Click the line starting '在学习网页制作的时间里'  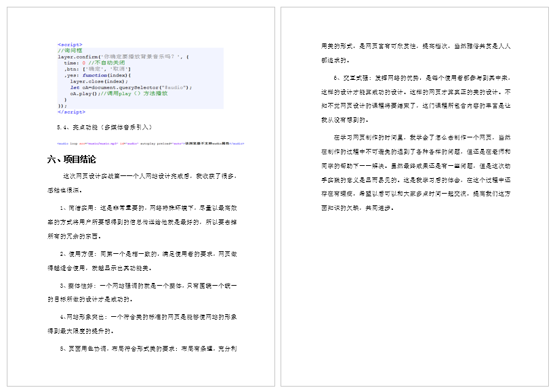coord(422,137)
